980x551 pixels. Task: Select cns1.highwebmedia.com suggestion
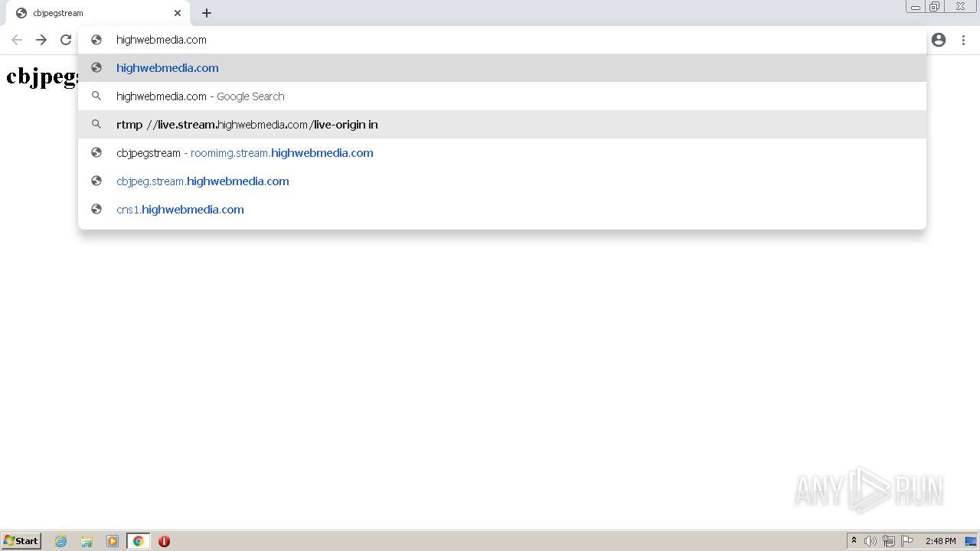pos(502,209)
